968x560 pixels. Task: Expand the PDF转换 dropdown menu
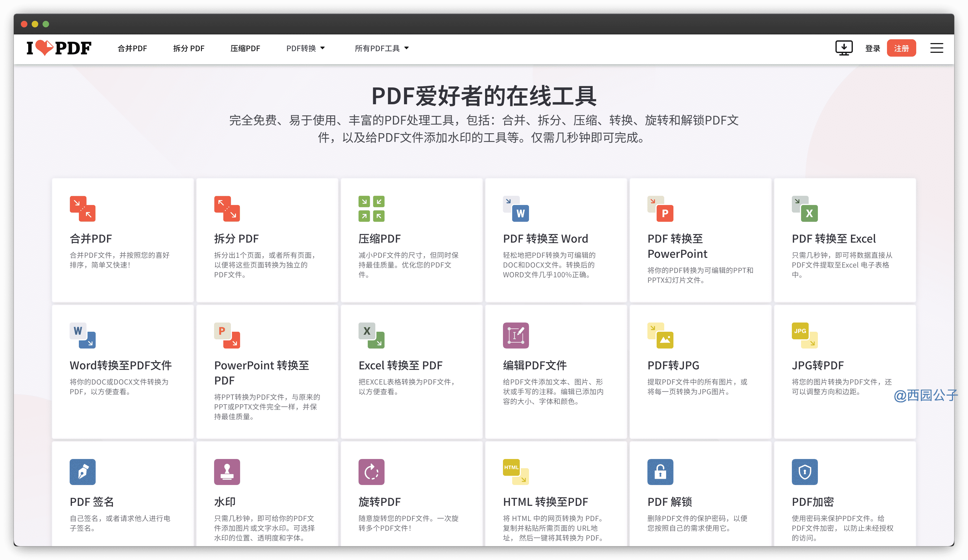point(305,48)
